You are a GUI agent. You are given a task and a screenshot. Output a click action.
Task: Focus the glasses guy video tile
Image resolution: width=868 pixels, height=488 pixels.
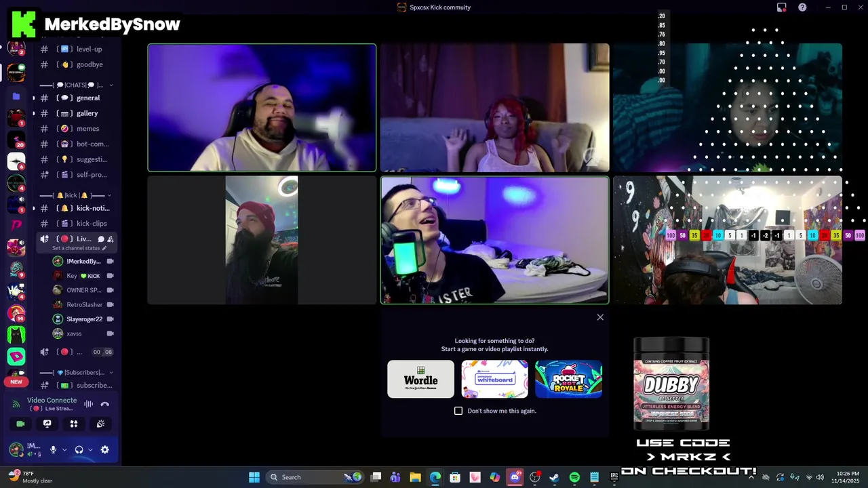[x=495, y=241]
